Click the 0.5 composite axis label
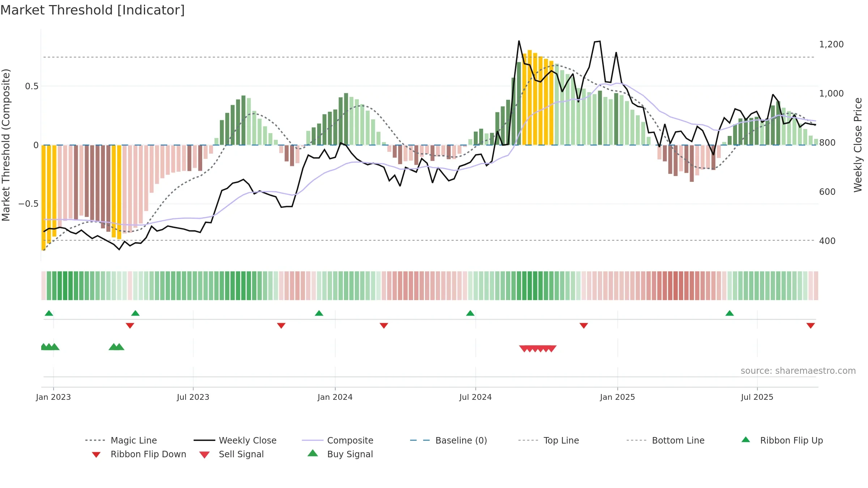This screenshot has height=488, width=868. (x=32, y=86)
